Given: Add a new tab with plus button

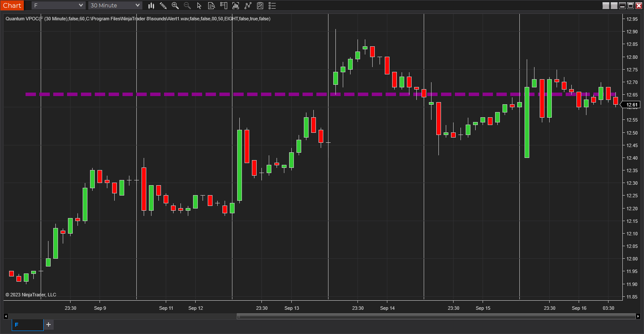Looking at the screenshot, I should tap(48, 324).
